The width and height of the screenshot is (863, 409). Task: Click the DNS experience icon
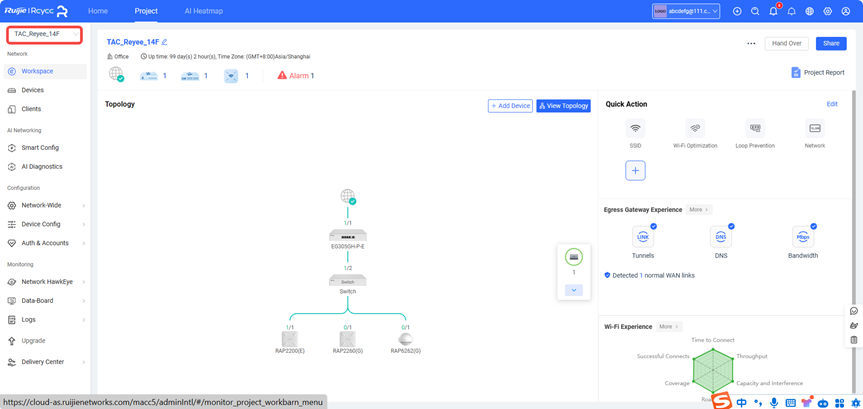coord(721,237)
